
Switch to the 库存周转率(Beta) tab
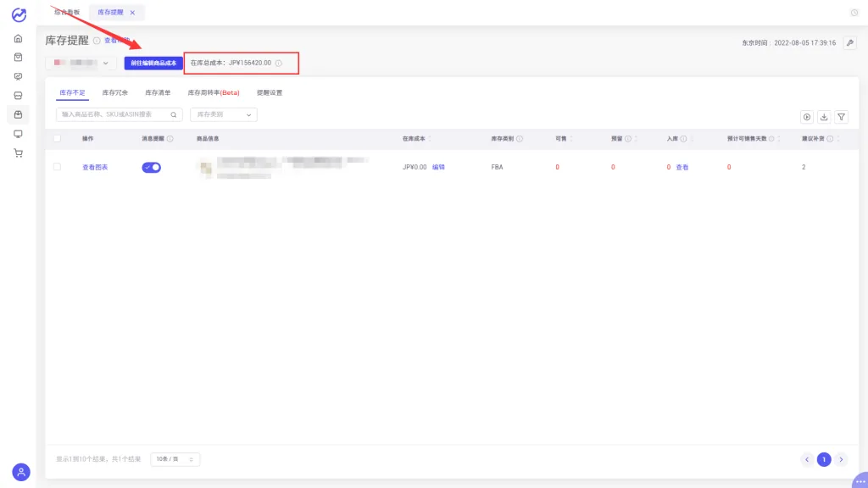tap(214, 93)
